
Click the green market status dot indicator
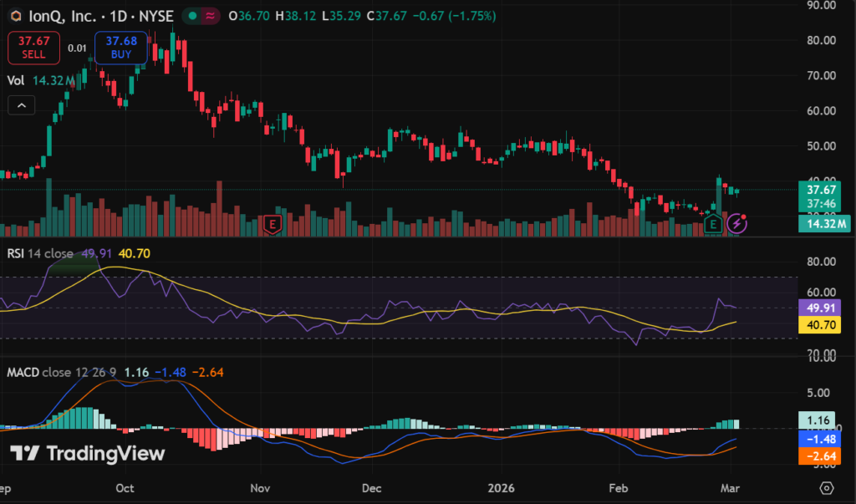(191, 16)
